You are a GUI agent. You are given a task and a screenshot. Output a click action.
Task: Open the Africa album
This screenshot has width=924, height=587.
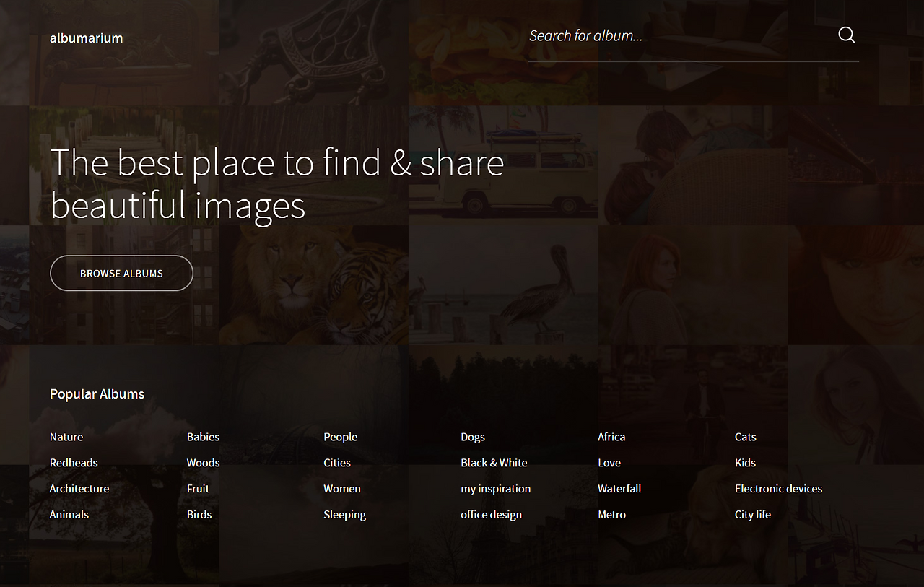pos(611,437)
